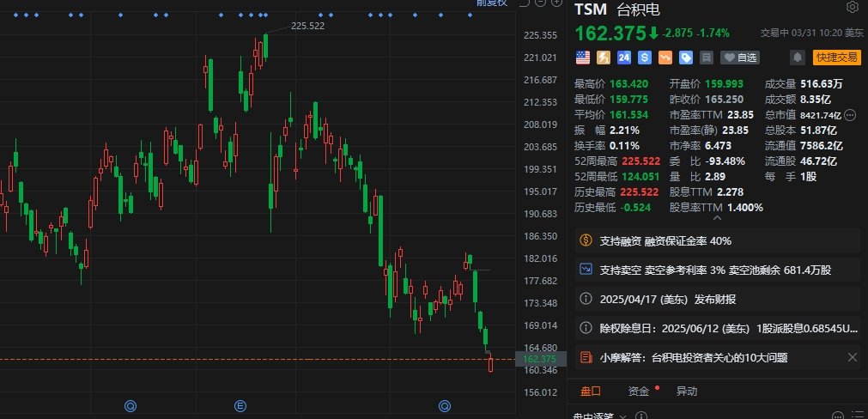868x419 pixels.
Task: Collapse the quote details with the chevron
Action: coord(718,218)
